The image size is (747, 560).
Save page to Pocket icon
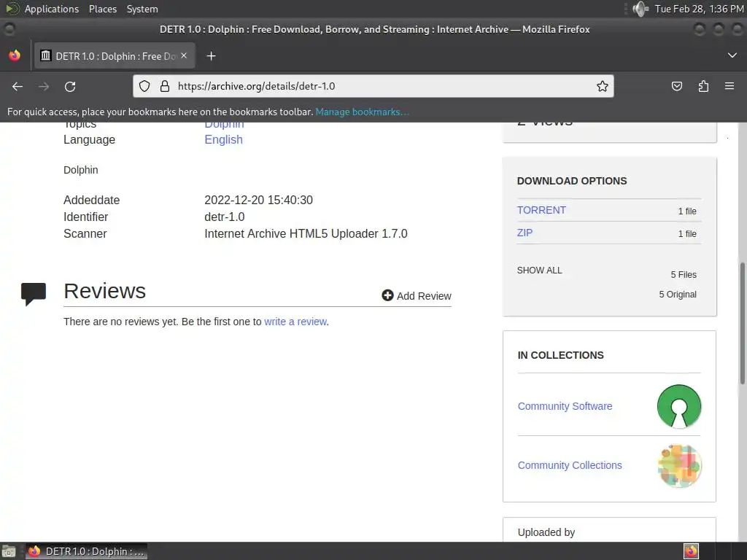tap(676, 86)
